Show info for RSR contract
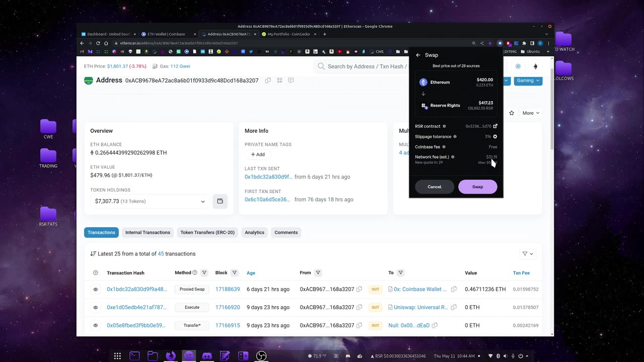The height and width of the screenshot is (362, 644). click(x=444, y=126)
